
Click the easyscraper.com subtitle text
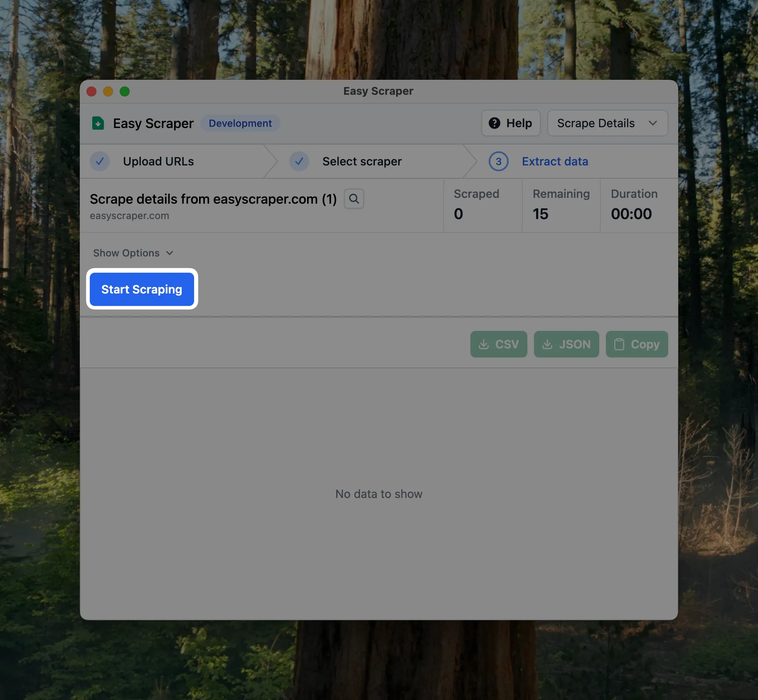(129, 216)
